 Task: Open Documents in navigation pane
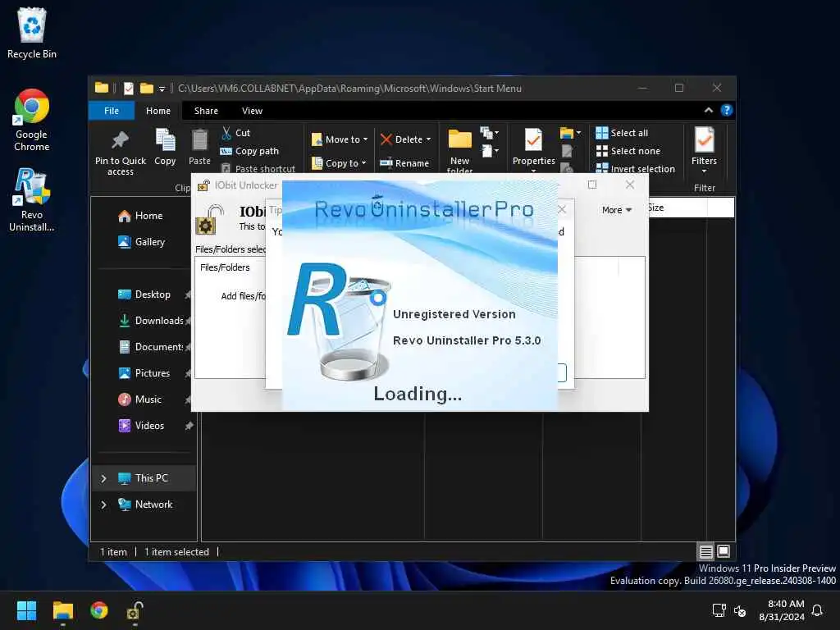tap(151, 347)
